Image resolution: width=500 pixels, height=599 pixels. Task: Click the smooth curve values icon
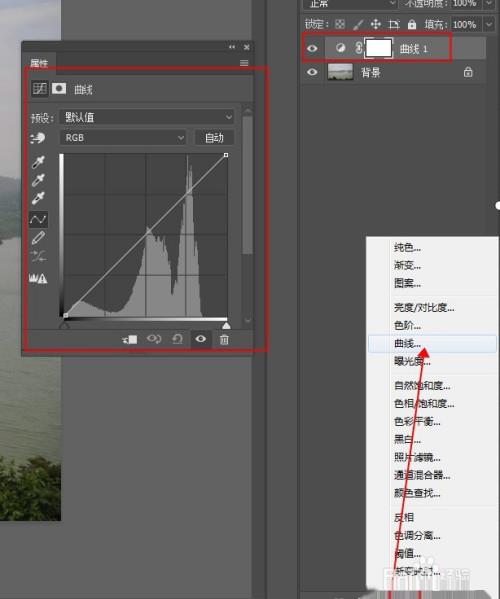[x=38, y=256]
